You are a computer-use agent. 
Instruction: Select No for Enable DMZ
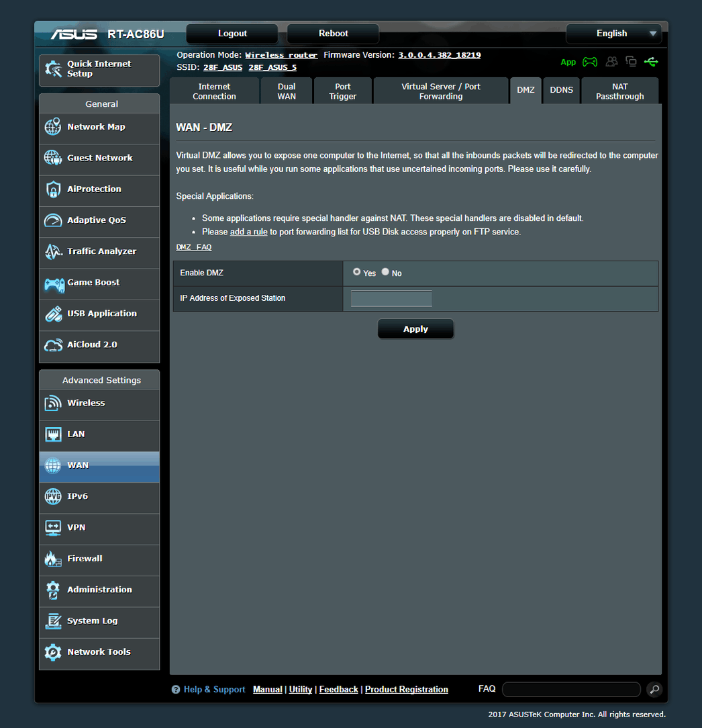coord(385,271)
